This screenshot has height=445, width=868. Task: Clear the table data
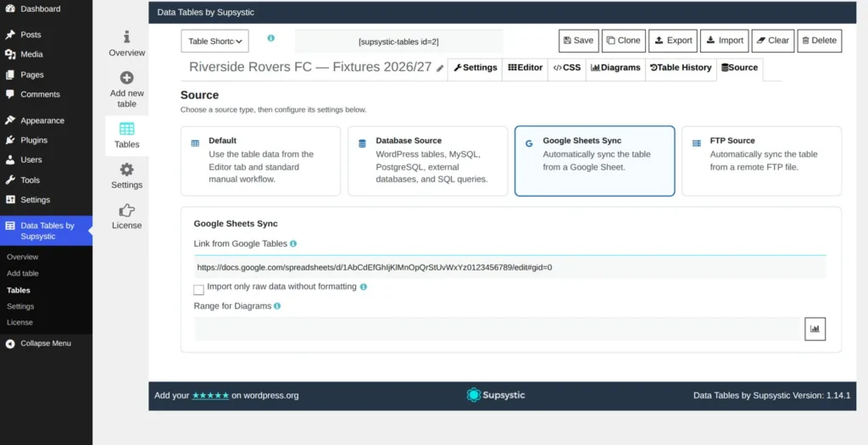click(773, 41)
